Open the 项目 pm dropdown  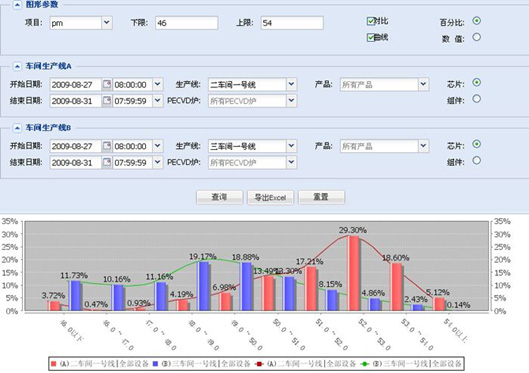107,23
